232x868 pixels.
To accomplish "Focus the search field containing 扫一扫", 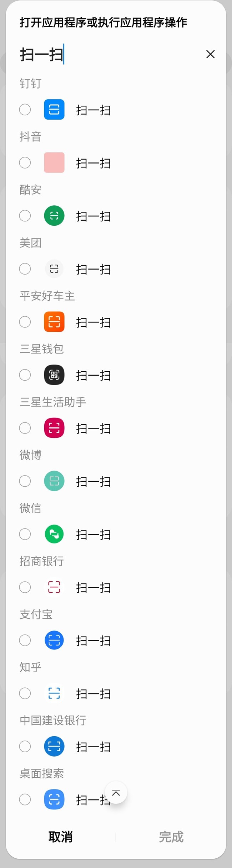I will coord(107,55).
